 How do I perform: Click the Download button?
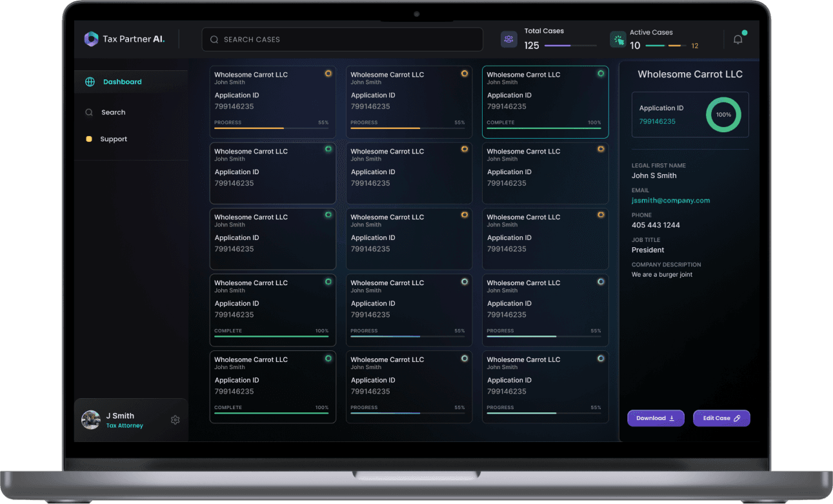point(656,418)
